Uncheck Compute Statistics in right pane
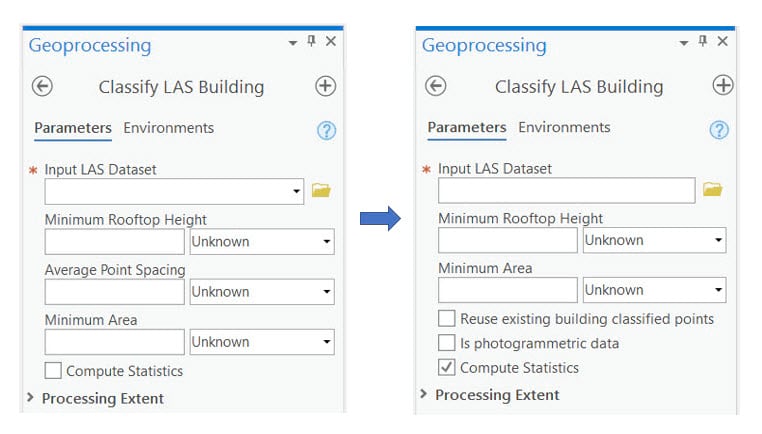762x434 pixels. [x=447, y=368]
